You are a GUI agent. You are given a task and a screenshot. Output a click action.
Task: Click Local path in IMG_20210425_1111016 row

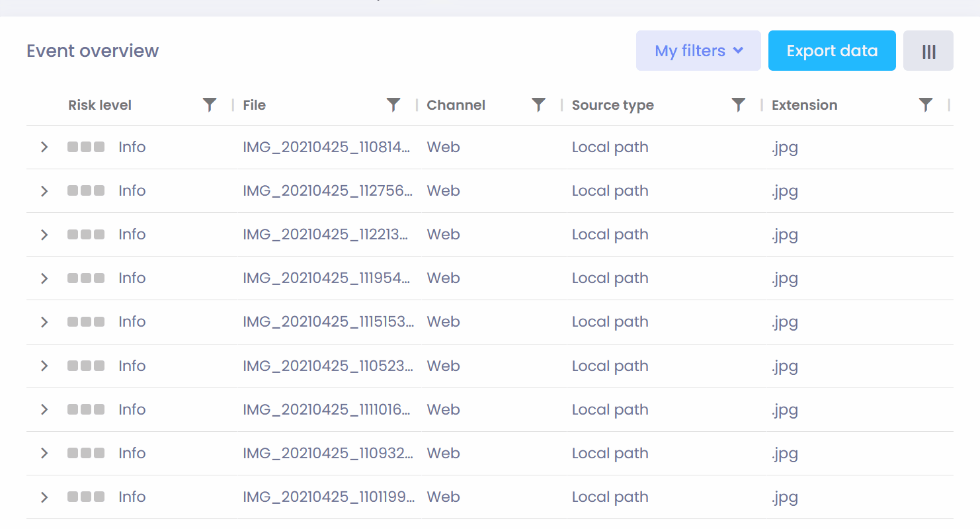[610, 409]
